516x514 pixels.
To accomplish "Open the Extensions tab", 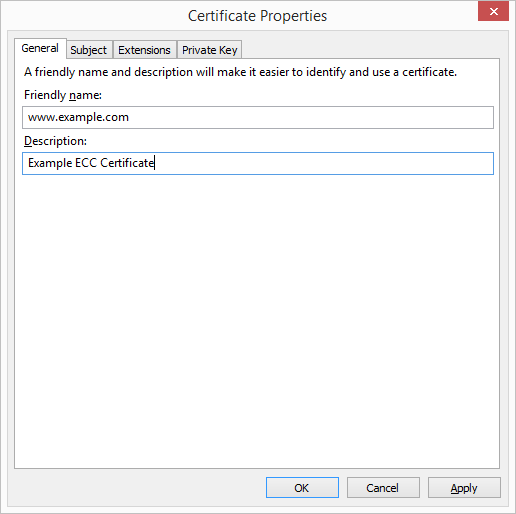I will click(144, 50).
